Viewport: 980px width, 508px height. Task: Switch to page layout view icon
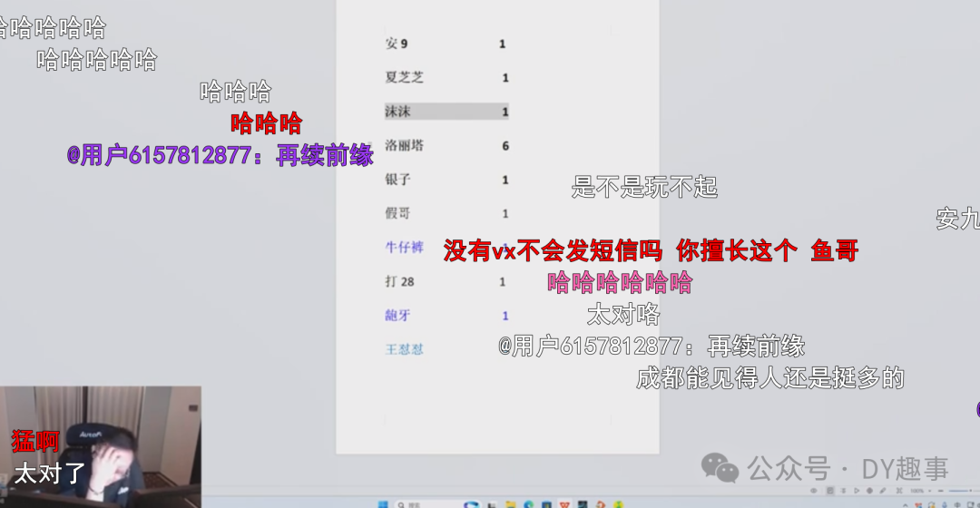pyautogui.click(x=830, y=491)
